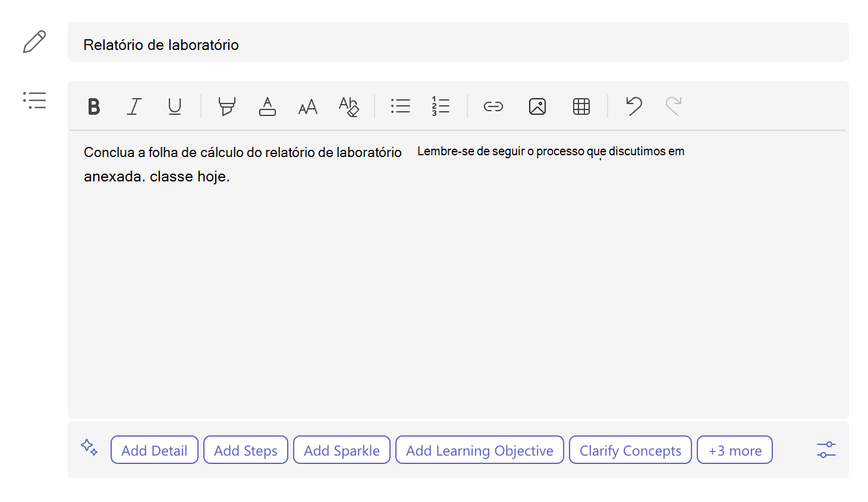Toggle bold formatting
Screen dimensions: 868x502
(x=94, y=106)
